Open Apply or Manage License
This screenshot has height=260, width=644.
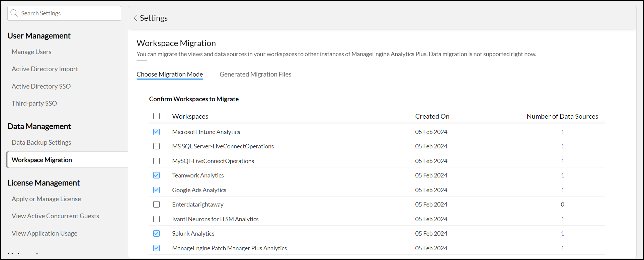coord(46,199)
